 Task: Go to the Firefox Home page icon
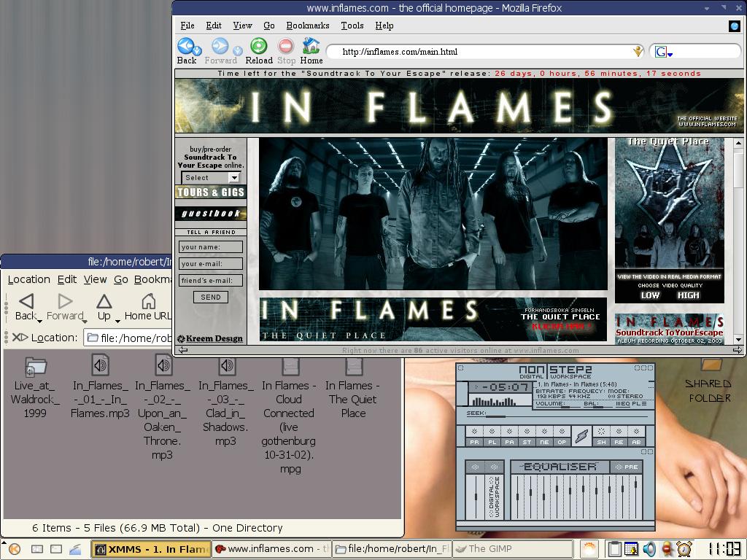click(311, 46)
